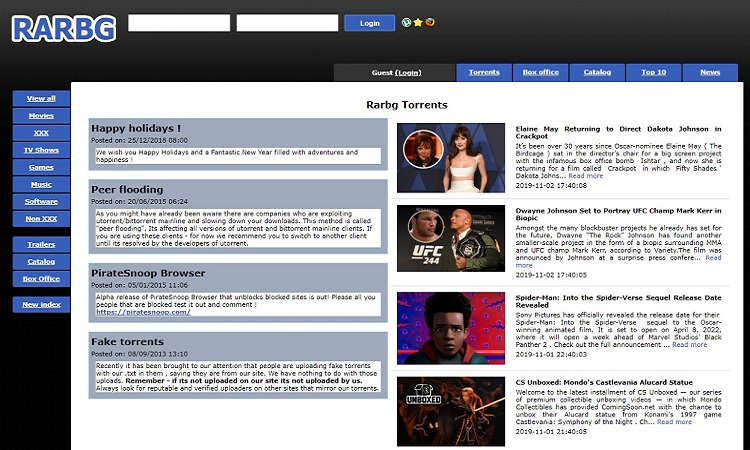Viewport: 750px width, 450px height.
Task: Select Software in the sidebar
Action: pyautogui.click(x=41, y=202)
